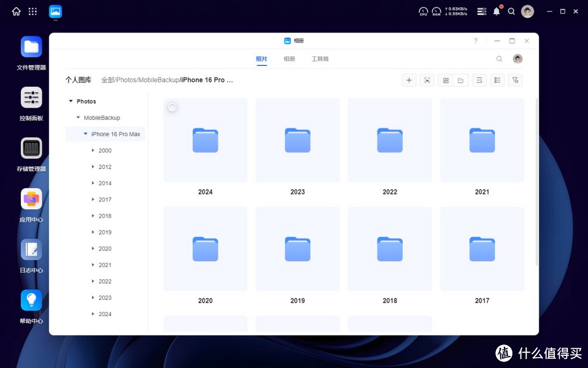Expand the 2000 folder in the sidebar tree

[x=92, y=150]
